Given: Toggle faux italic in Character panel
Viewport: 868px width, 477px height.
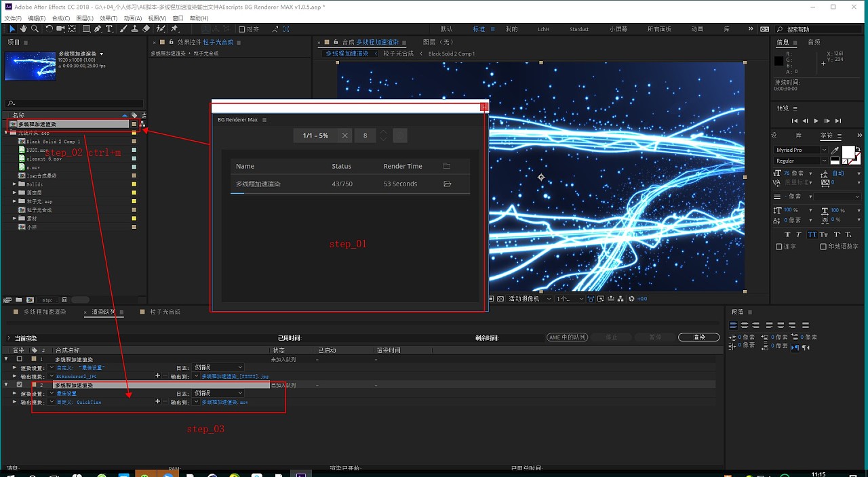Looking at the screenshot, I should (799, 234).
